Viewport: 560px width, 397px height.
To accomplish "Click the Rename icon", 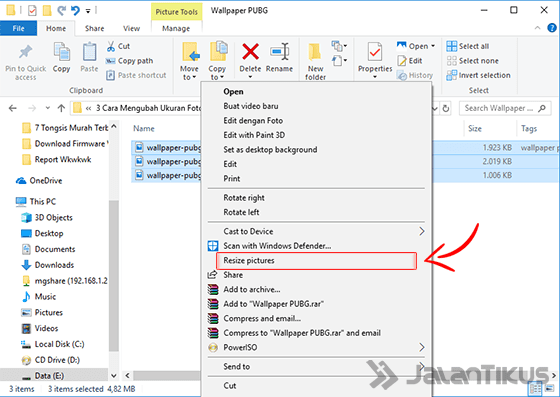I will coord(279,52).
